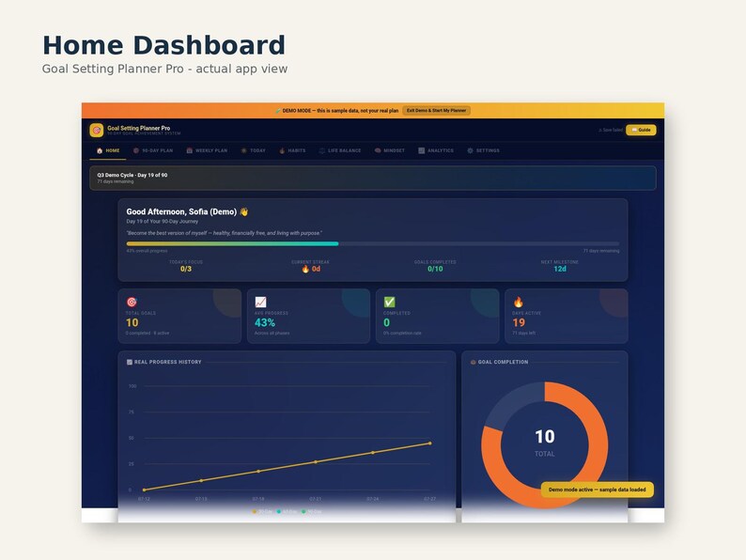Click the donut chart center 10 Total
The width and height of the screenshot is (746, 560).
click(545, 443)
